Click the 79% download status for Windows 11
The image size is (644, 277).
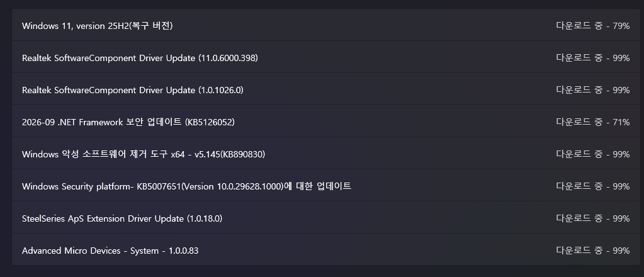[592, 25]
